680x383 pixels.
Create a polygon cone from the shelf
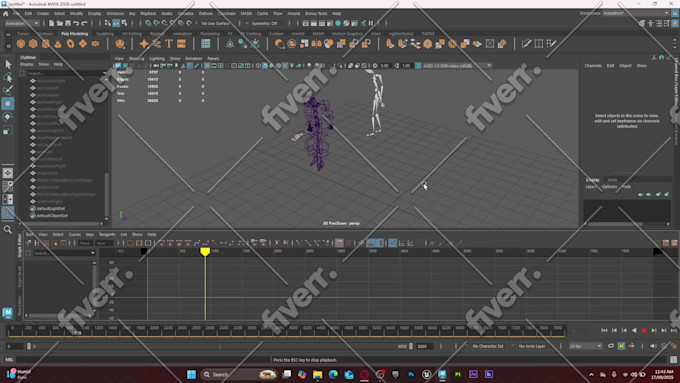pyautogui.click(x=58, y=43)
